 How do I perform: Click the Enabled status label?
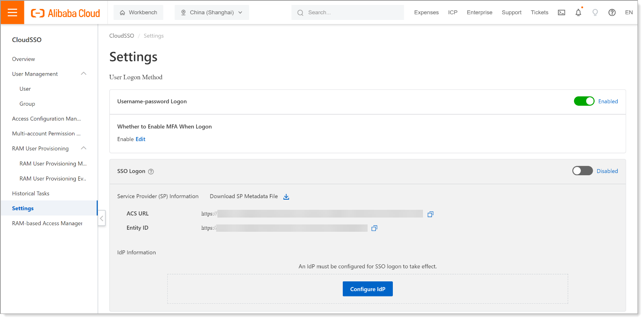(608, 101)
